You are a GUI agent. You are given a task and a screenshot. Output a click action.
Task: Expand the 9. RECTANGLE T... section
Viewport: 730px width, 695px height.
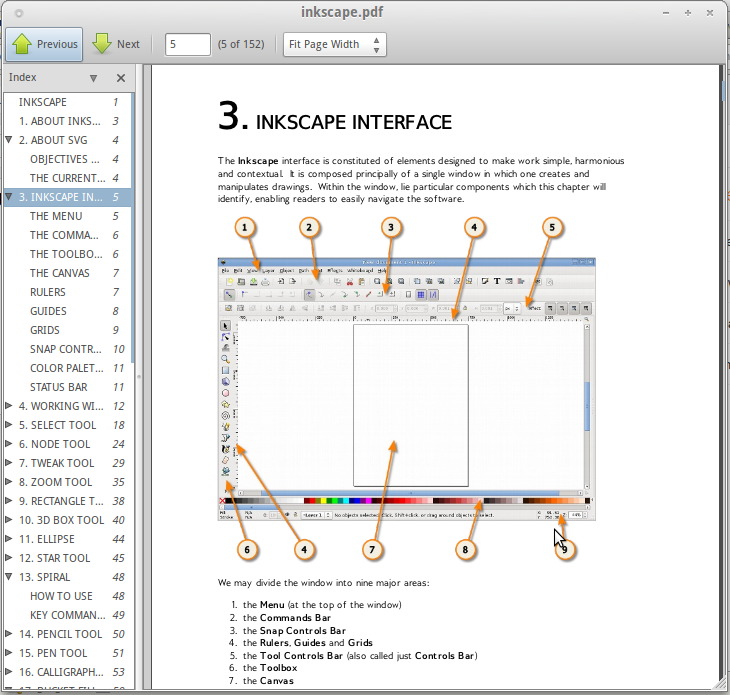tap(9, 501)
